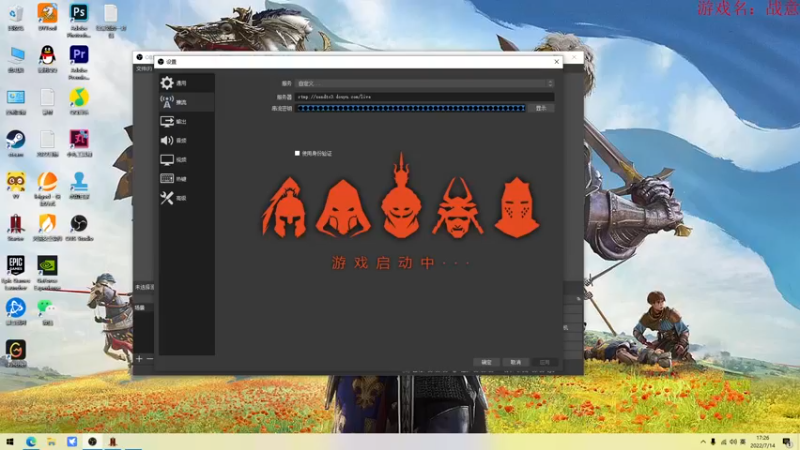Open the Steam desktop shortcut
This screenshot has height=450, width=800.
coord(16,143)
